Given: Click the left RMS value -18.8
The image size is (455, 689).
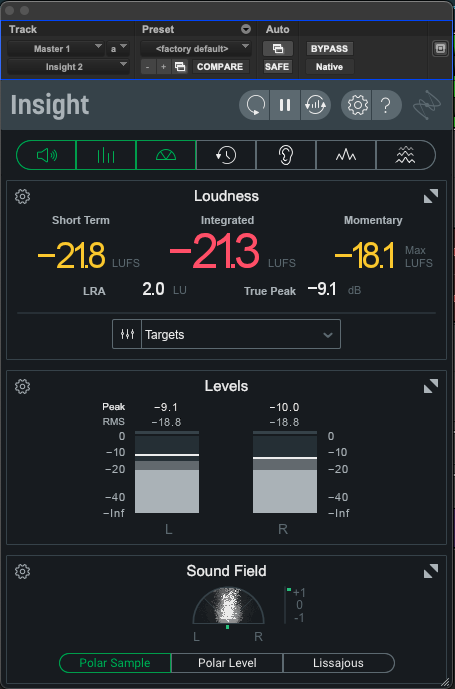Looking at the screenshot, I should [166, 422].
